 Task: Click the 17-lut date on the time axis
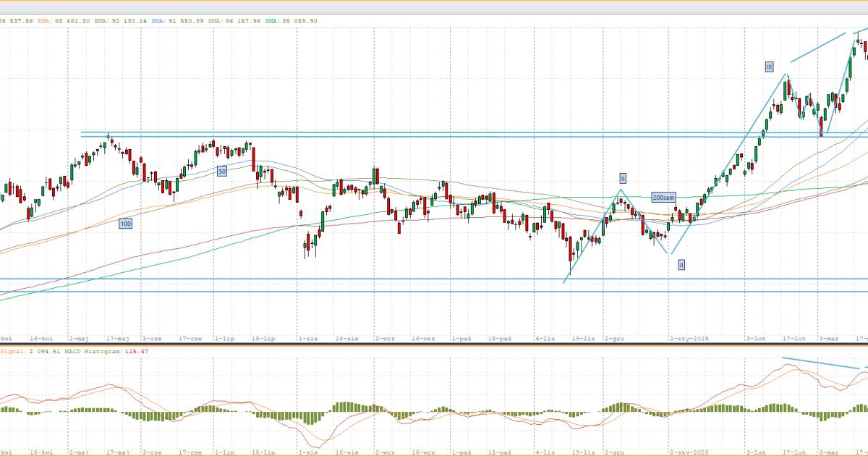tap(796, 338)
